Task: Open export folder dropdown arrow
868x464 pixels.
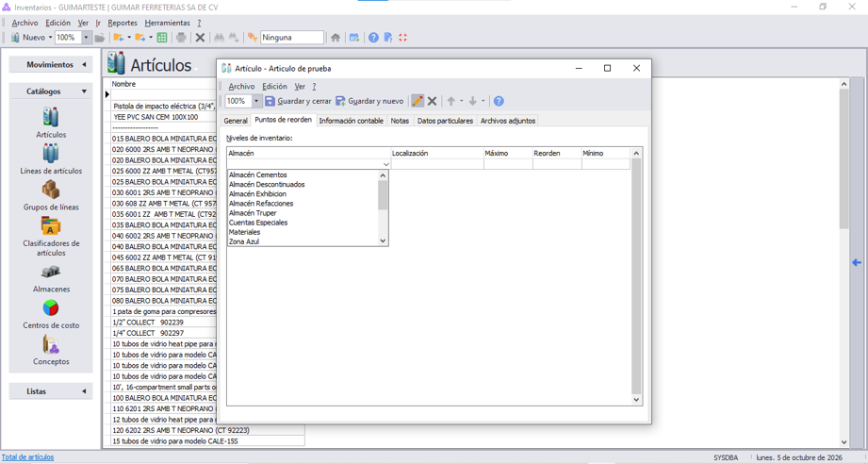Action: pyautogui.click(x=151, y=38)
